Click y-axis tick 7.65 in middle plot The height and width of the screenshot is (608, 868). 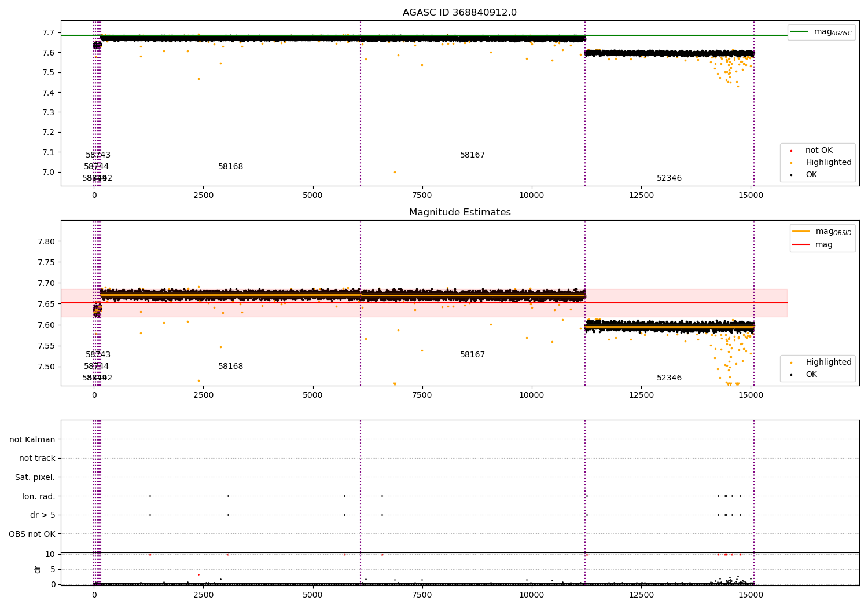tap(47, 304)
